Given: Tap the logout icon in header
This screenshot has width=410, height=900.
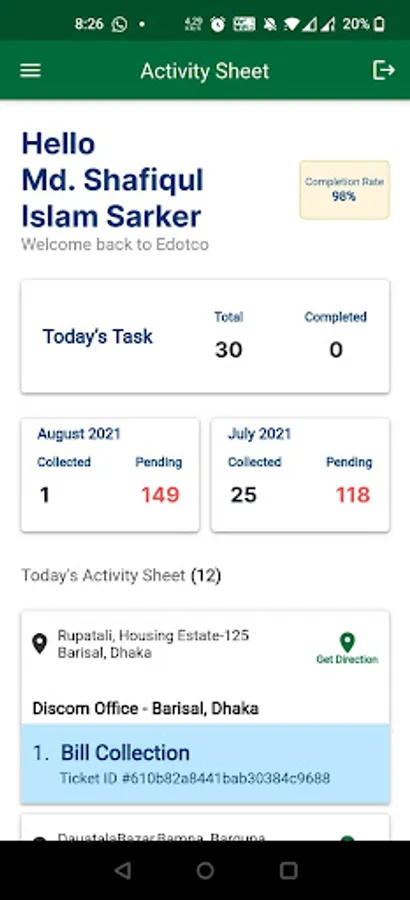Looking at the screenshot, I should (x=384, y=71).
